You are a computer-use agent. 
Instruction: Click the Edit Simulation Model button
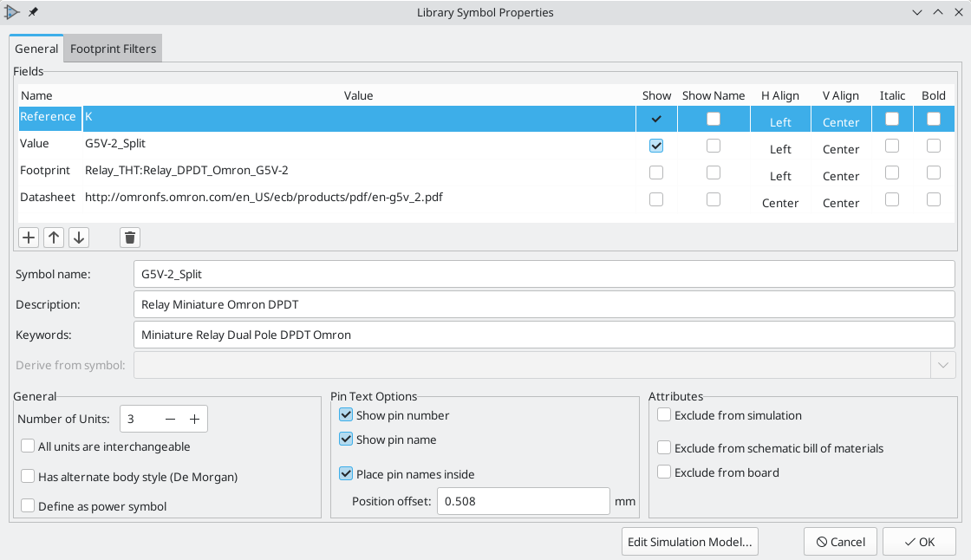(690, 542)
